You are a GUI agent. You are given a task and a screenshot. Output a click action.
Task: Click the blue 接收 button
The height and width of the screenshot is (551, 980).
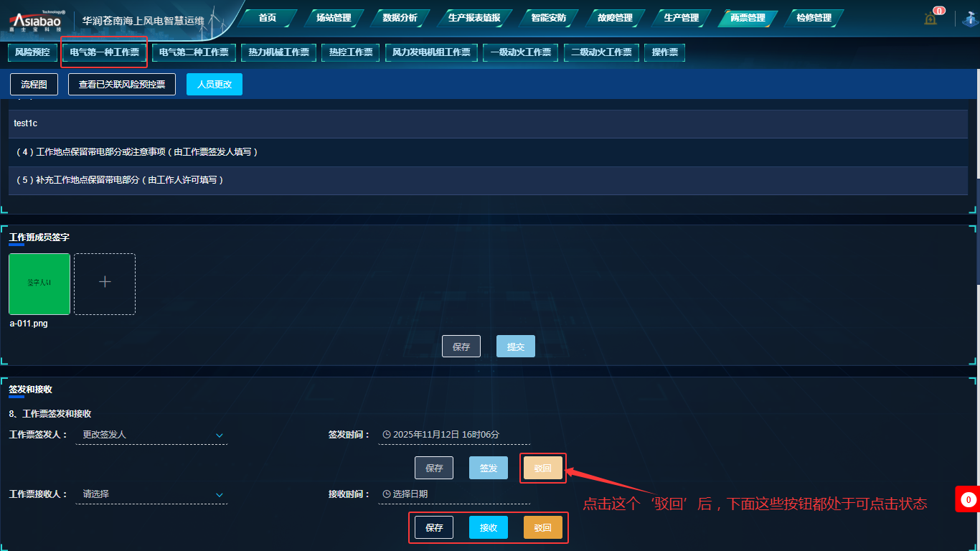[489, 527]
